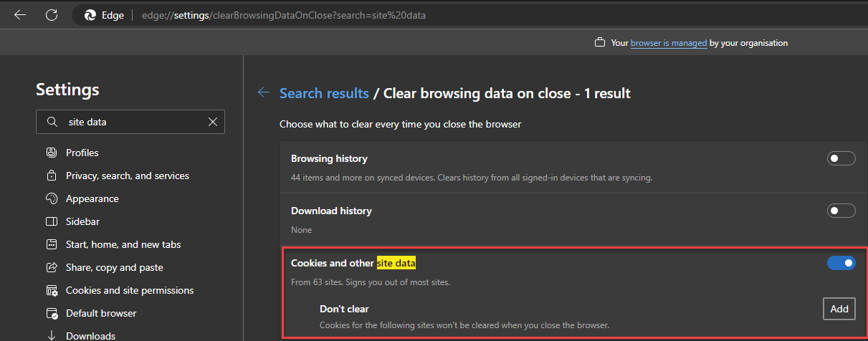The image size is (868, 341).
Task: Click the settings search input field
Action: tap(133, 122)
